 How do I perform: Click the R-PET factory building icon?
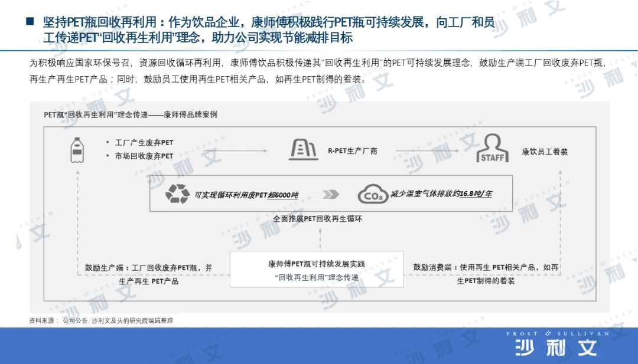pyautogui.click(x=303, y=150)
